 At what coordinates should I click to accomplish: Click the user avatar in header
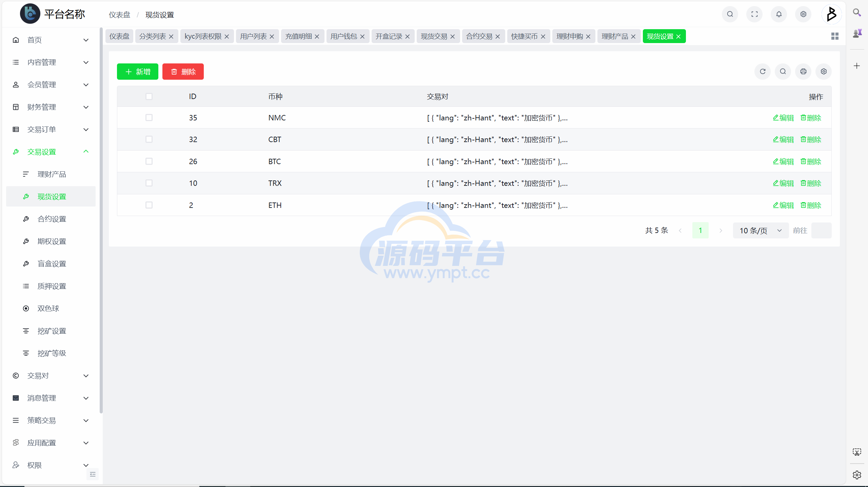click(x=831, y=14)
